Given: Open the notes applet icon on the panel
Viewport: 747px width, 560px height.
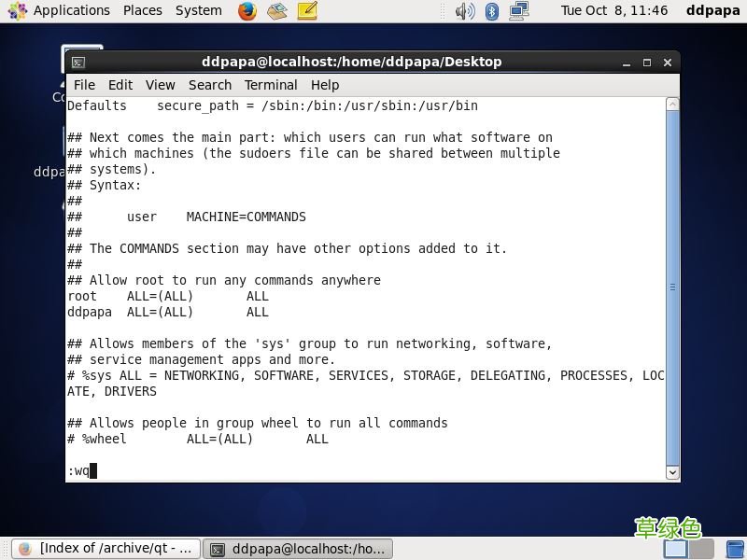Looking at the screenshot, I should [x=305, y=11].
